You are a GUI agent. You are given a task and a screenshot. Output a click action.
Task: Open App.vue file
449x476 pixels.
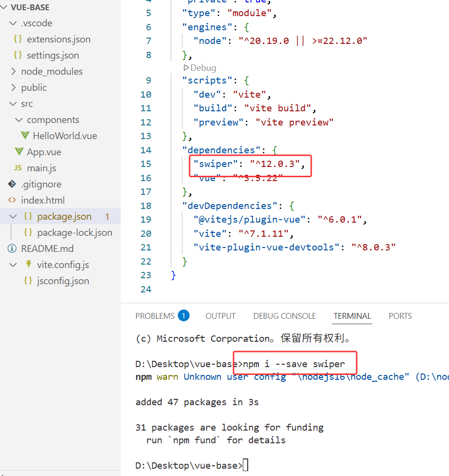pos(44,152)
